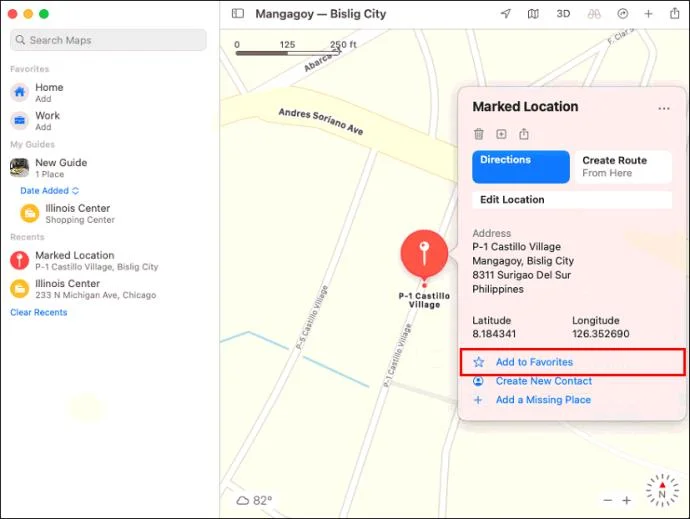The image size is (690, 519).
Task: Click Create Route From Here button
Action: pyautogui.click(x=623, y=167)
